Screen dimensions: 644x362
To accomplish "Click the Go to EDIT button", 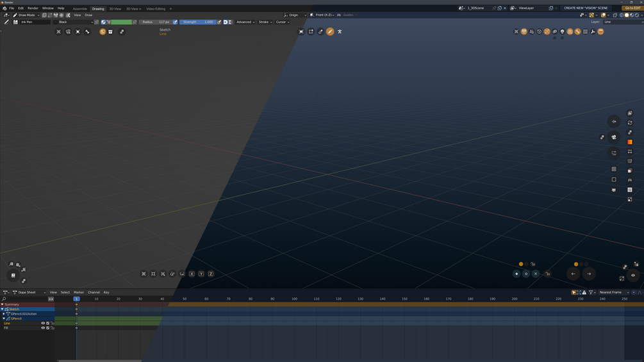I will pyautogui.click(x=632, y=8).
